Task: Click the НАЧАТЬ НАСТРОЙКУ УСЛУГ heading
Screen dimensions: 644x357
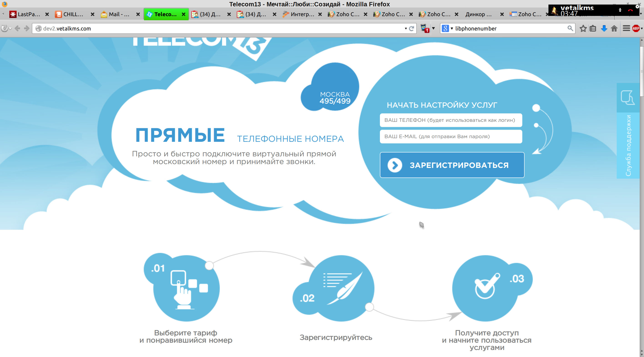Action: (442, 105)
